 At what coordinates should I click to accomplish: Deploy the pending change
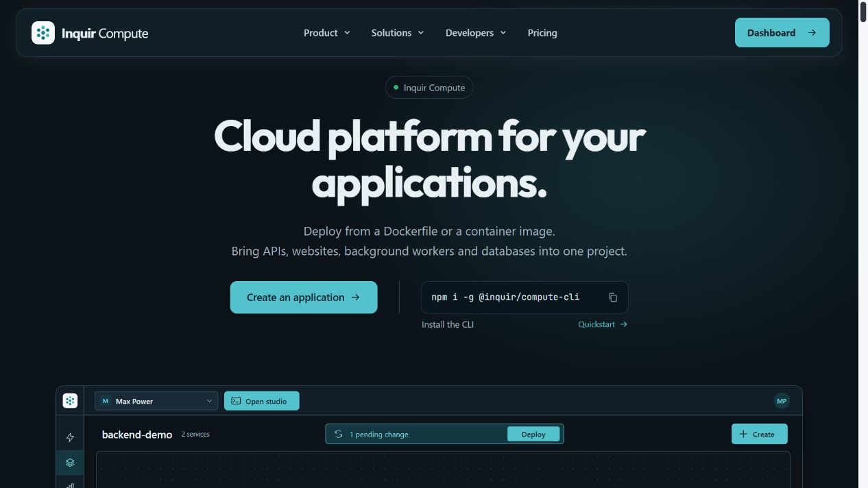(x=533, y=434)
